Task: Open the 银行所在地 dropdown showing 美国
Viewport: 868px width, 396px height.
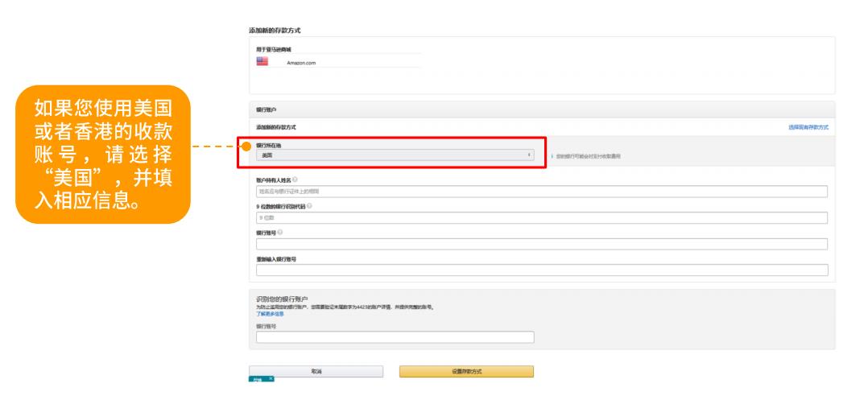Action: (x=393, y=155)
